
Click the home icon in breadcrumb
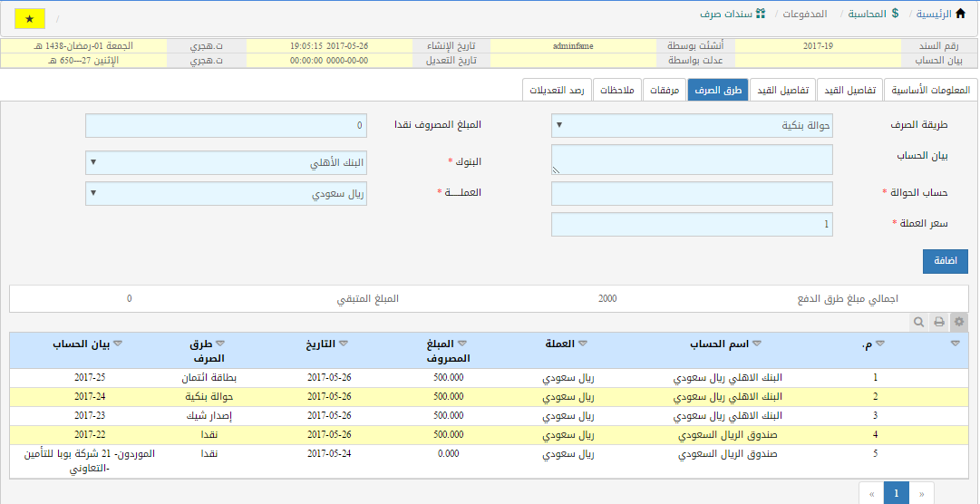961,14
